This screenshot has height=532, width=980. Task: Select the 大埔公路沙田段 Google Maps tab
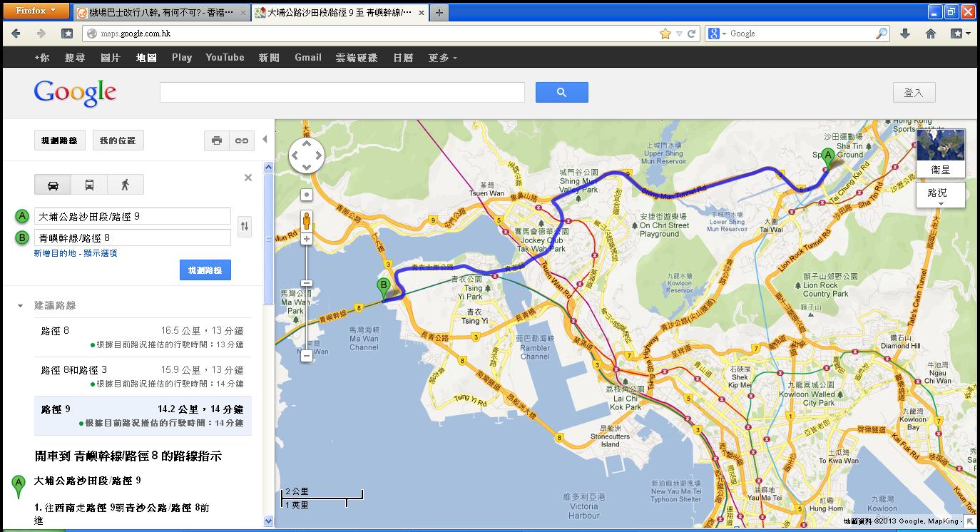pyautogui.click(x=340, y=13)
